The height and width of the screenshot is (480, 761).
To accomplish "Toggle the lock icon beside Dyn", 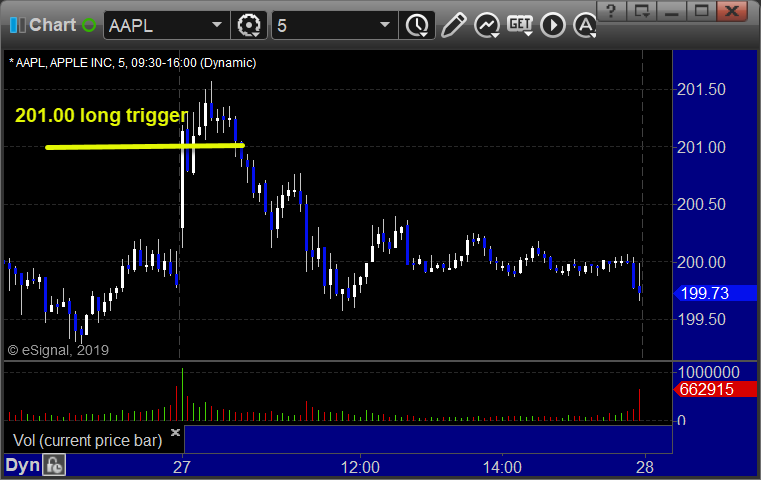I will (x=54, y=465).
